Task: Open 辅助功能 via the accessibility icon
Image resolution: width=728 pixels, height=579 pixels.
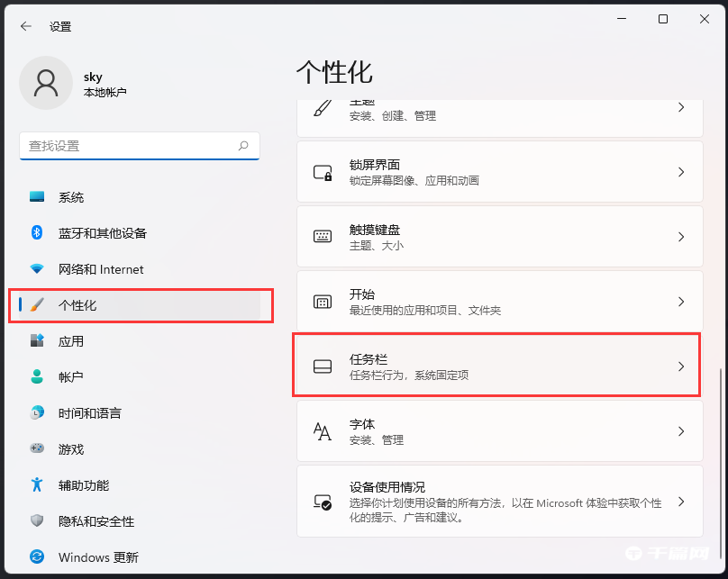Action: (37, 485)
